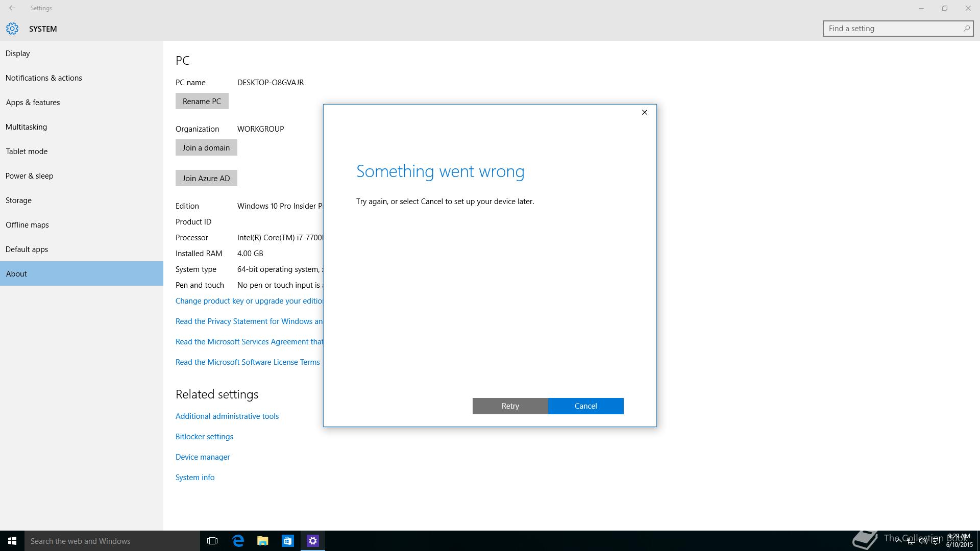Open Additional administrative tools
This screenshot has width=980, height=551.
pos(227,416)
